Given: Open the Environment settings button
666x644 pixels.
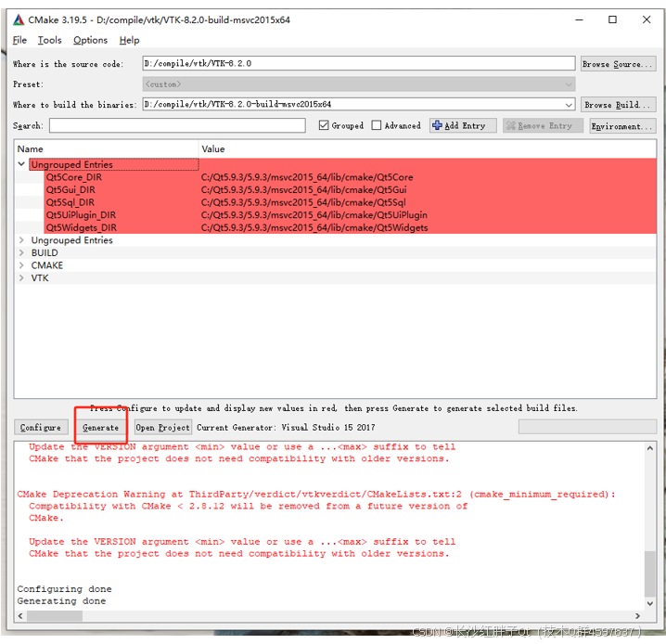Looking at the screenshot, I should click(x=622, y=126).
